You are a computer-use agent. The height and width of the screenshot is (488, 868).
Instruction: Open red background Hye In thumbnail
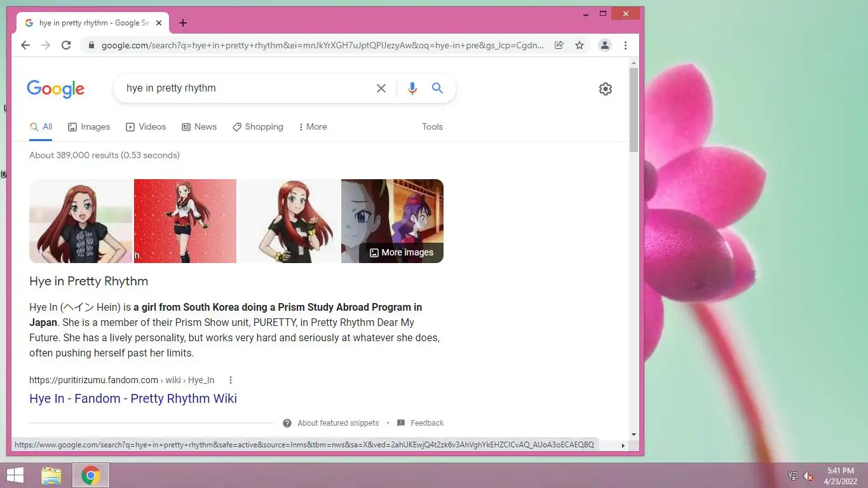pos(185,221)
